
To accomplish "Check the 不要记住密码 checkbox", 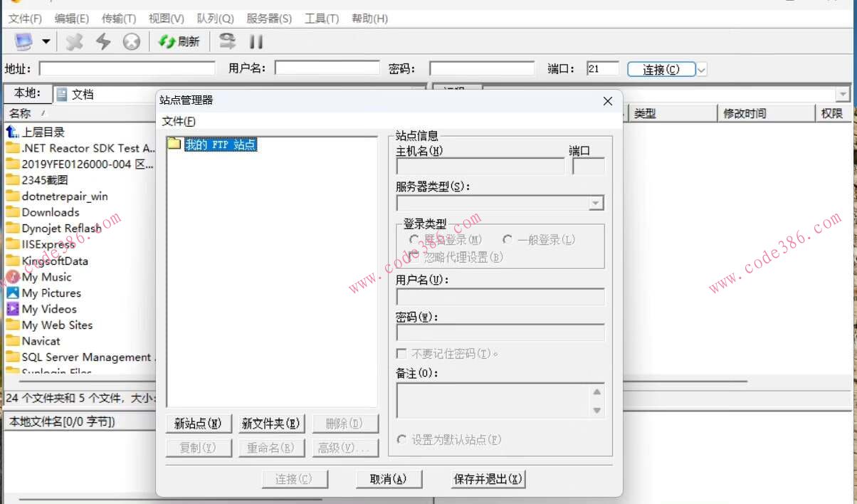I will (402, 353).
